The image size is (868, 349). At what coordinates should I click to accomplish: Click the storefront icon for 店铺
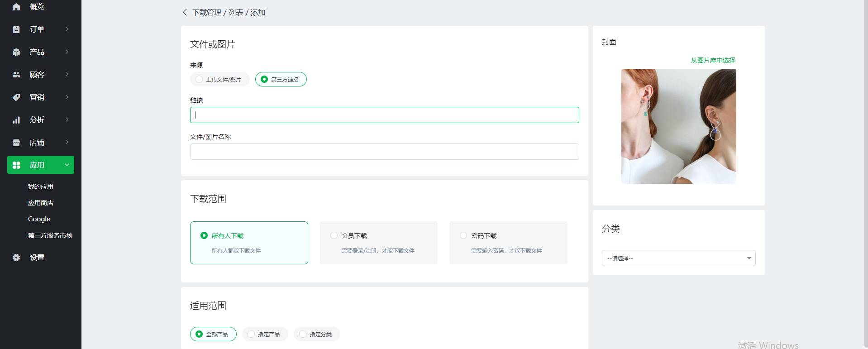pos(16,143)
